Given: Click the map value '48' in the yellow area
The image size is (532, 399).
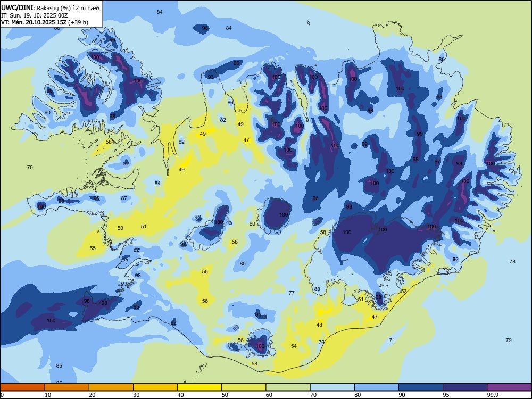Looking at the screenshot, I should point(319,325).
